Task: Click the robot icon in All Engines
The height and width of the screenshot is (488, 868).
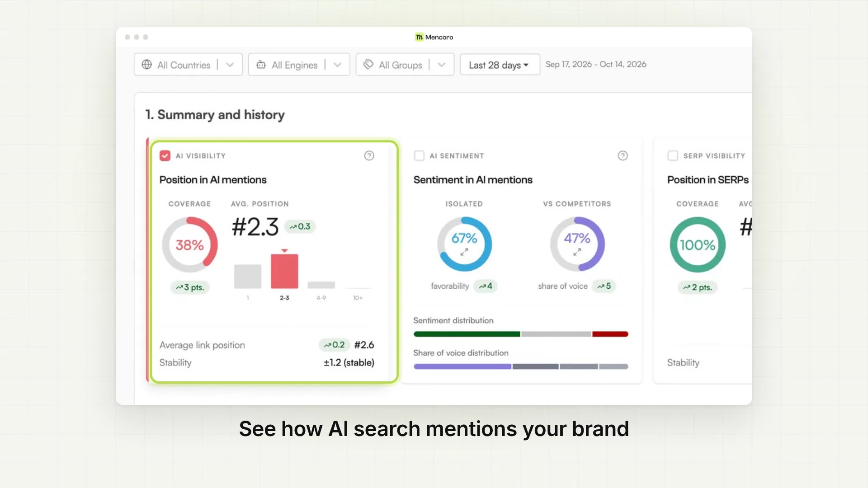Action: 261,65
